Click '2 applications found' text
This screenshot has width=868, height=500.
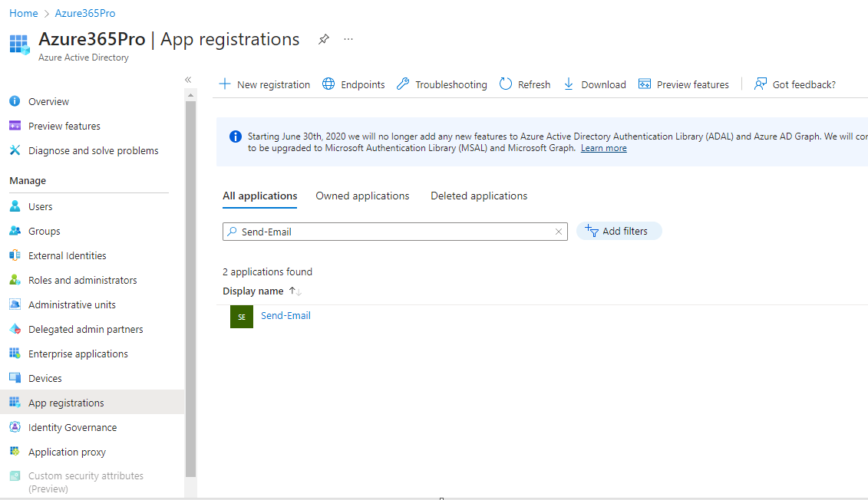[267, 271]
